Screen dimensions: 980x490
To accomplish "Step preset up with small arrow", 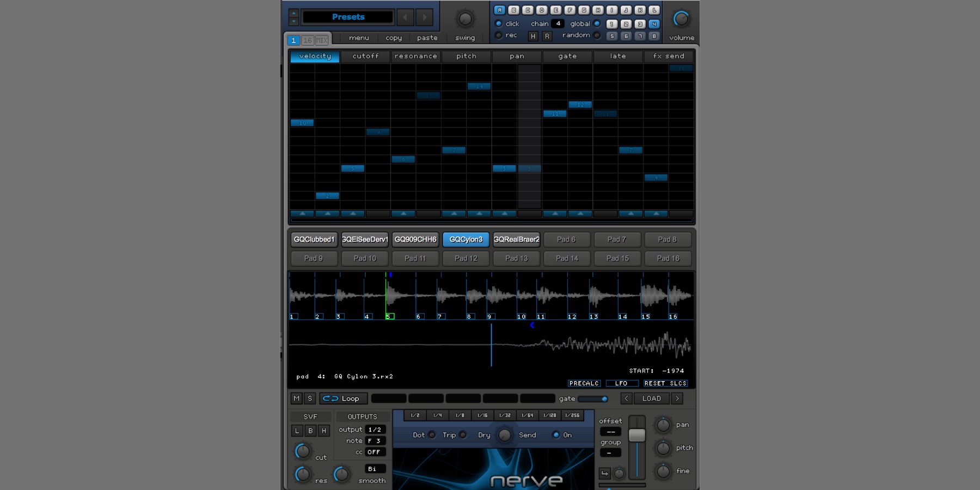I will click(x=293, y=13).
